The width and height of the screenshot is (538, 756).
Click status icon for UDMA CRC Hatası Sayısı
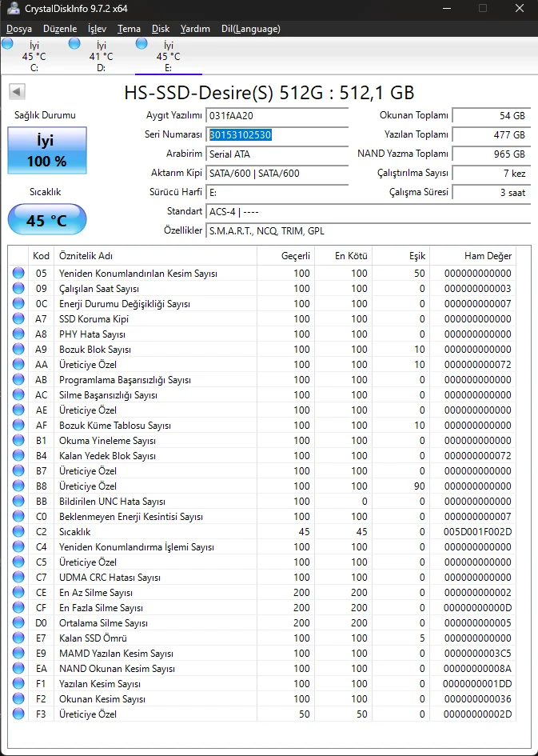pyautogui.click(x=18, y=577)
